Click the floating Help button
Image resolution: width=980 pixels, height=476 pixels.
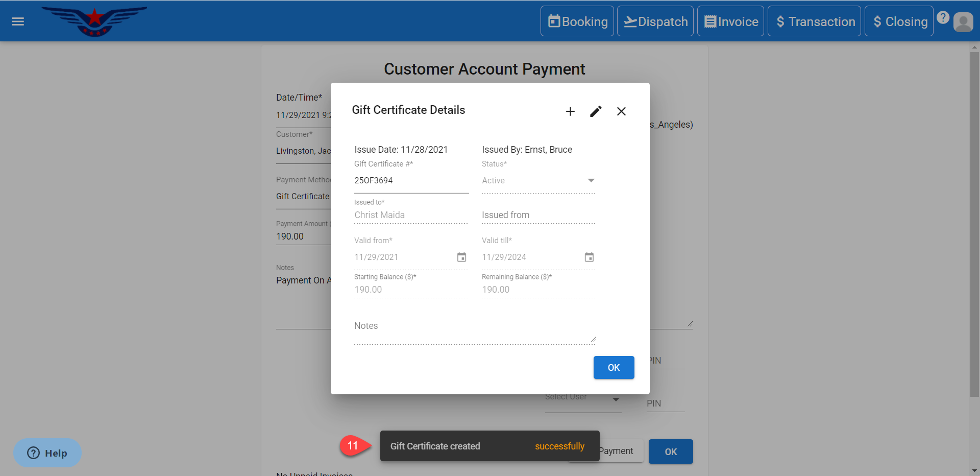pyautogui.click(x=47, y=453)
